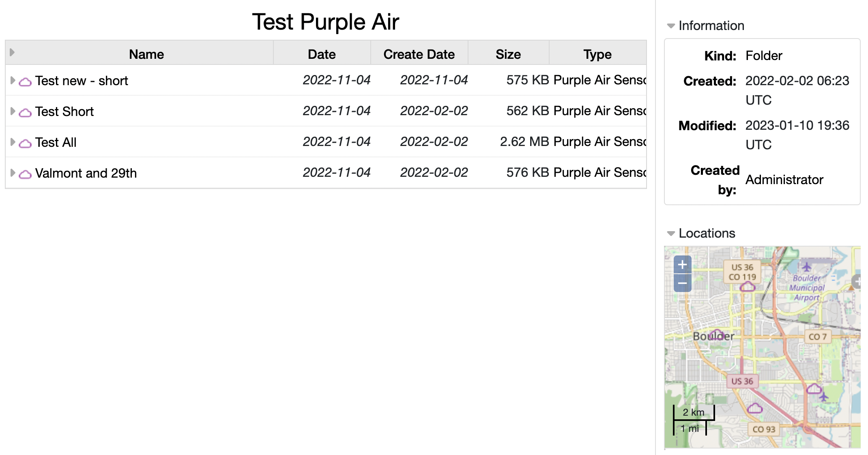Expand all rows with header triangle
Image resolution: width=868 pixels, height=455 pixels.
point(12,52)
